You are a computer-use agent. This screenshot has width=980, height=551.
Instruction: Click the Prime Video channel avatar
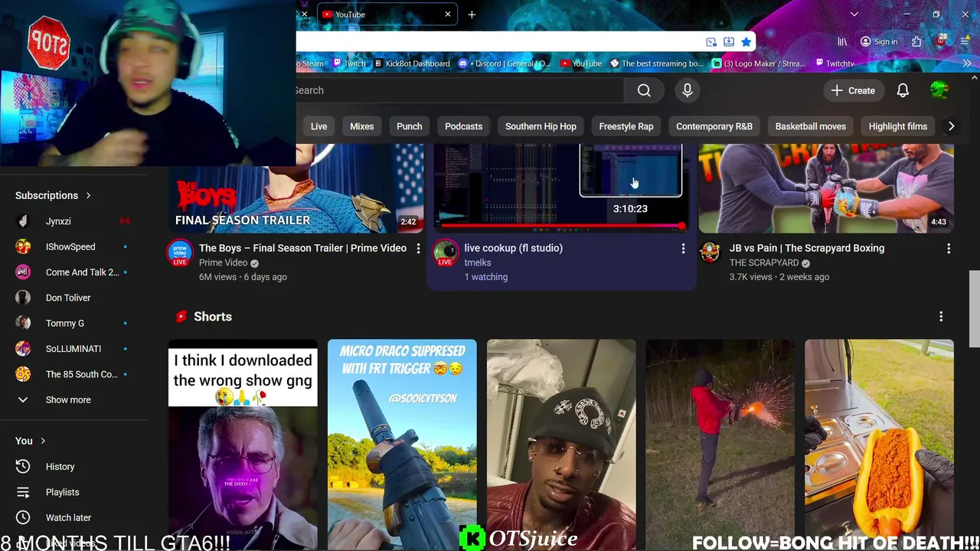pyautogui.click(x=180, y=253)
